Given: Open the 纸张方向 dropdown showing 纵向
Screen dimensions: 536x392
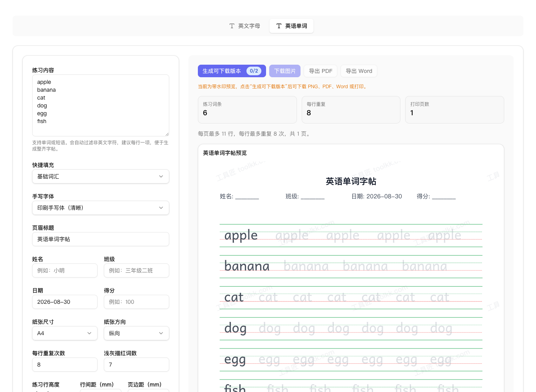Looking at the screenshot, I should (136, 333).
